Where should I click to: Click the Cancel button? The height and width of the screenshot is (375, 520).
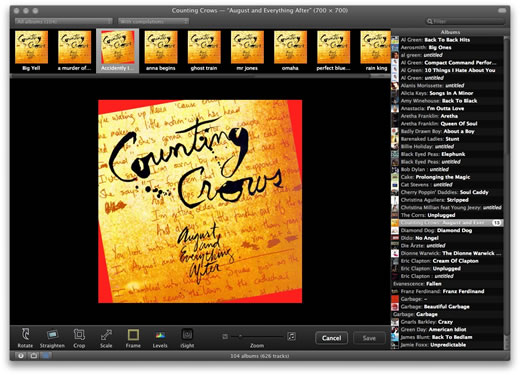pos(331,338)
